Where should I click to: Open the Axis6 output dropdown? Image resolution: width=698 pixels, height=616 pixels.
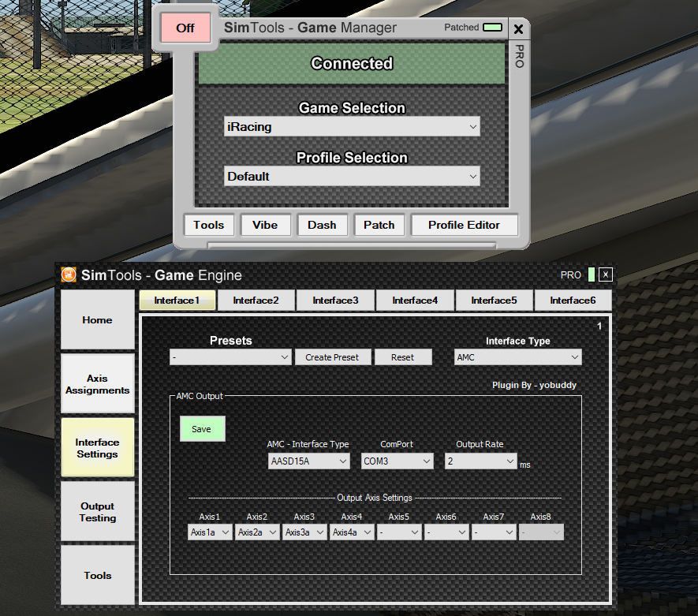pos(446,532)
